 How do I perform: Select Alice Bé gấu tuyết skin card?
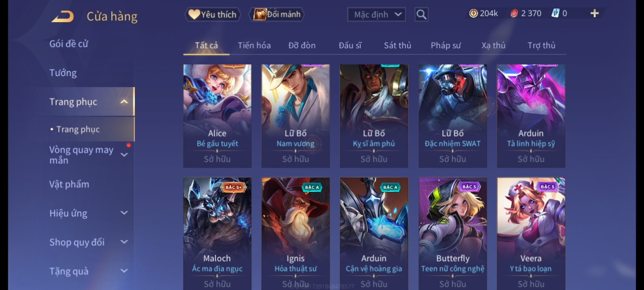pyautogui.click(x=217, y=116)
